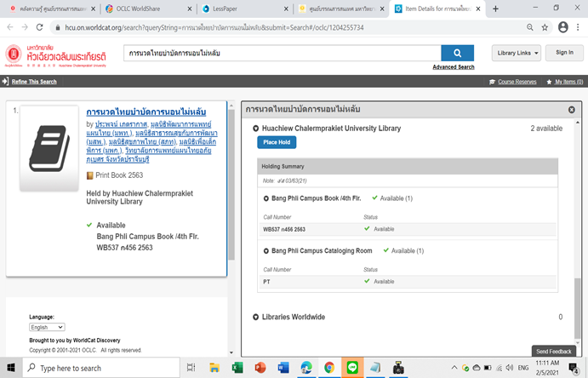Open Chrome from the taskbar
This screenshot has width=588, height=378.
point(329,368)
